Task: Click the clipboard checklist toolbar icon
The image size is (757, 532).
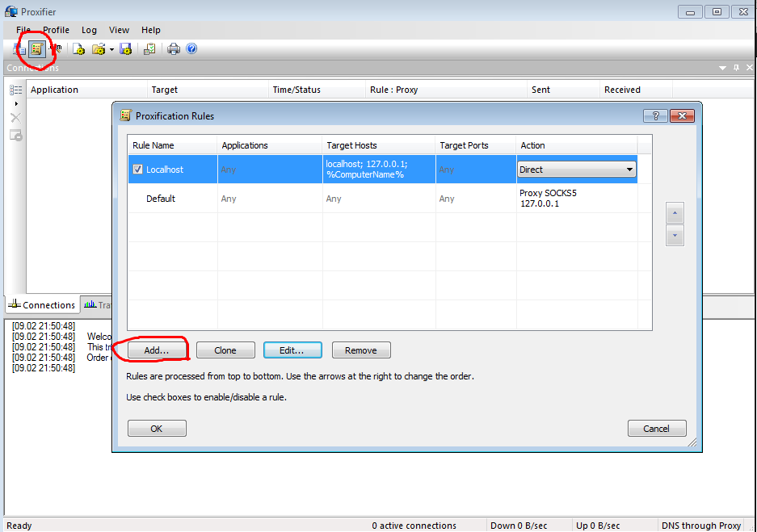Action: [x=149, y=49]
